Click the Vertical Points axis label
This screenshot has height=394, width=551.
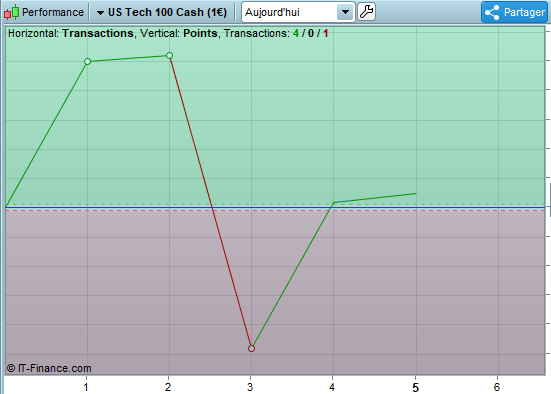tap(179, 33)
